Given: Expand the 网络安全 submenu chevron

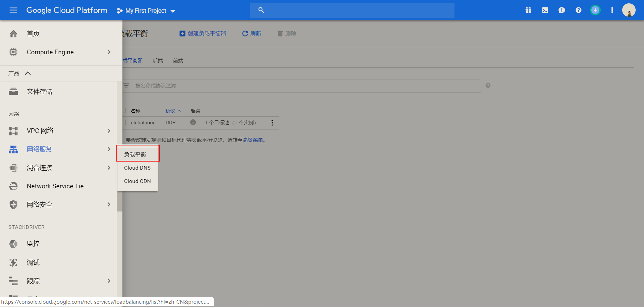Looking at the screenshot, I should pos(109,204).
